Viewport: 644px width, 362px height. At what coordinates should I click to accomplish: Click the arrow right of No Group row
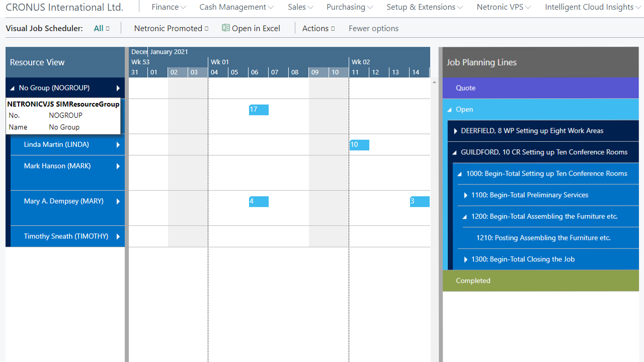pos(118,88)
